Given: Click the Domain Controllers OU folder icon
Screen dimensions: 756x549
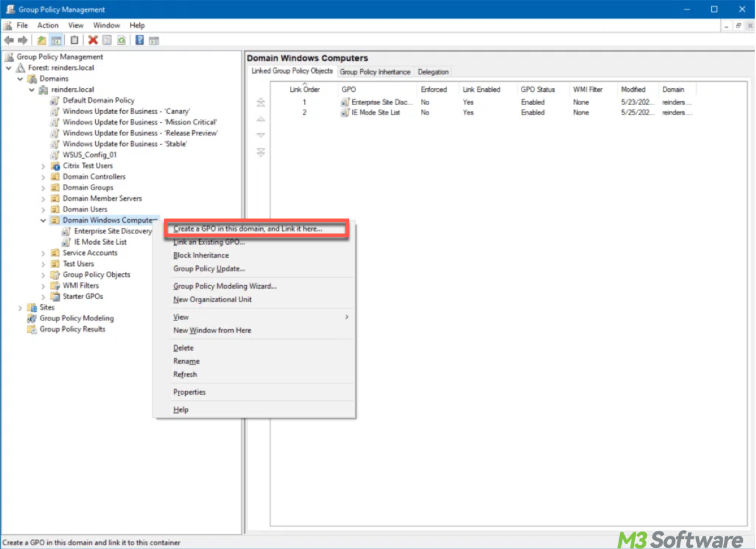Looking at the screenshot, I should pyautogui.click(x=55, y=177).
